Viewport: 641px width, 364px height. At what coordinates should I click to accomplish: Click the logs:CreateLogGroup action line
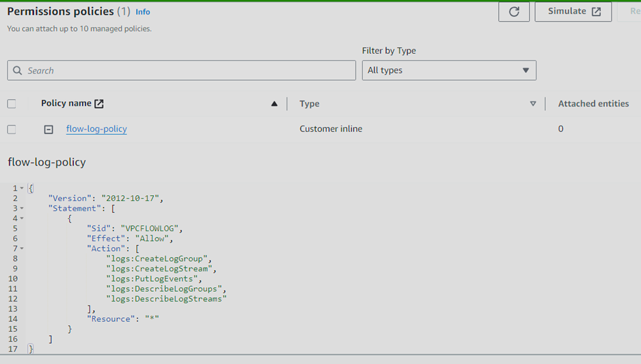(x=159, y=259)
